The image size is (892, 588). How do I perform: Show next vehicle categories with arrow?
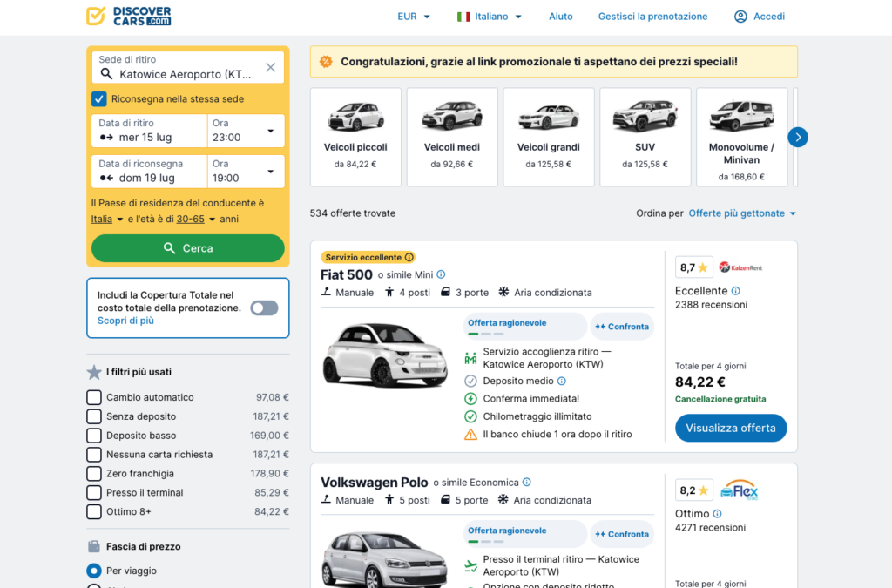click(798, 137)
